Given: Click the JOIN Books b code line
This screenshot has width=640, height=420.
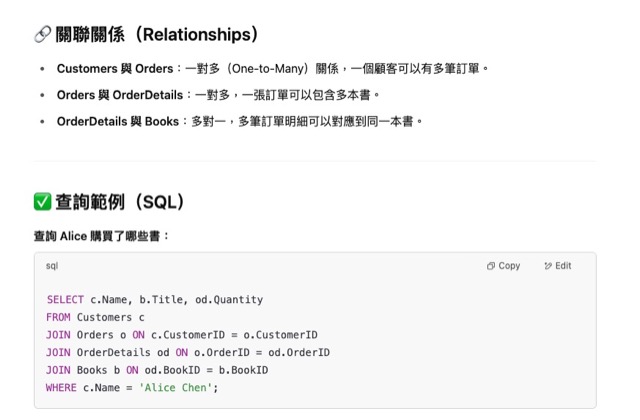Looking at the screenshot, I should coord(157,370).
